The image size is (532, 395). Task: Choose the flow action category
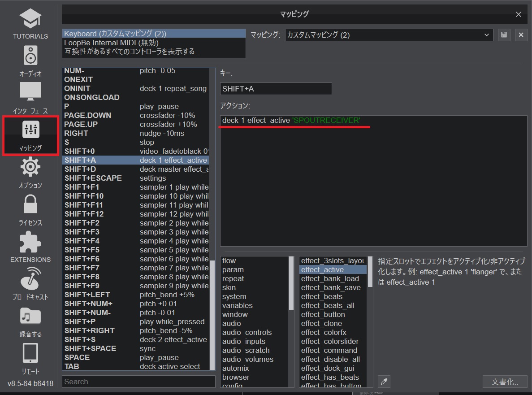click(255, 260)
